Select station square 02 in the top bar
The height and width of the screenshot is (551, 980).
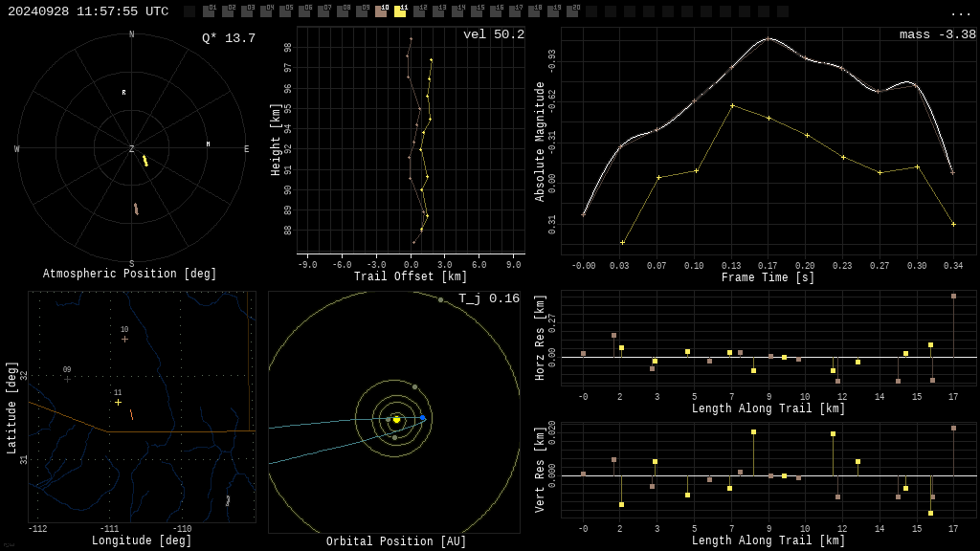pos(228,11)
